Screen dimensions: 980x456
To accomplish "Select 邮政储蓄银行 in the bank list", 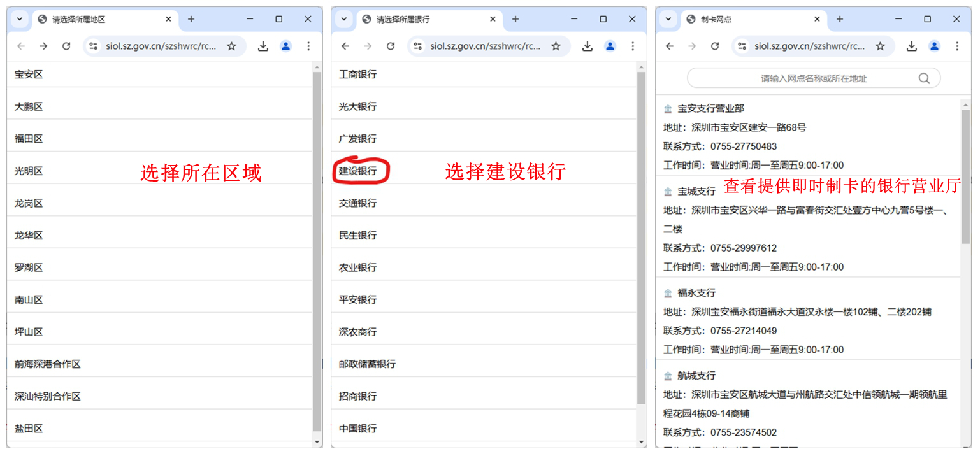I will pos(484,364).
